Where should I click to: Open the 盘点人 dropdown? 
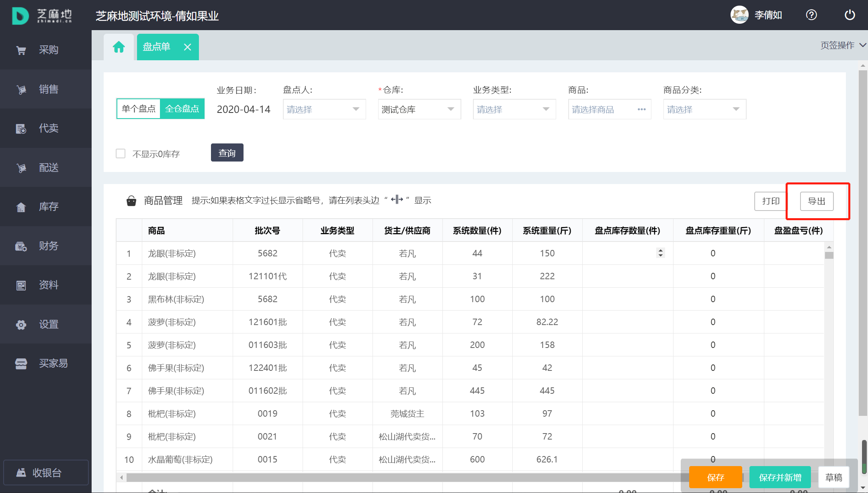point(324,109)
